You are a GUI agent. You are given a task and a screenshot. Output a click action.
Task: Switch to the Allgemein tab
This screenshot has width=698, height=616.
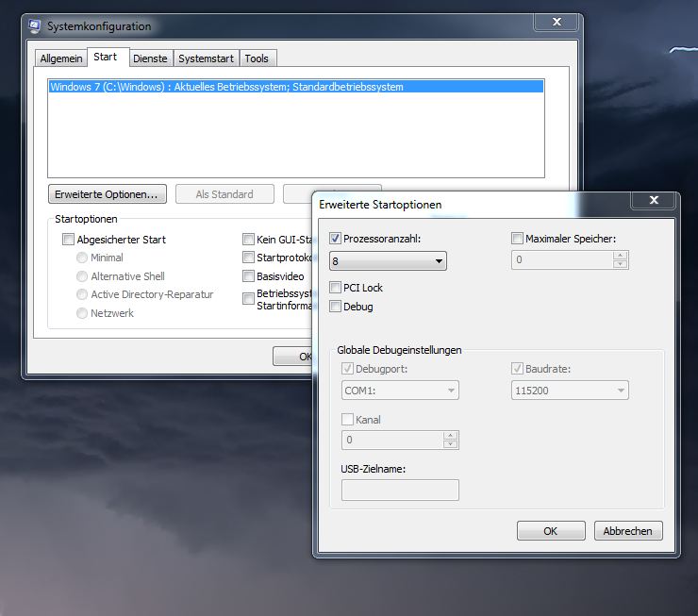tap(61, 58)
